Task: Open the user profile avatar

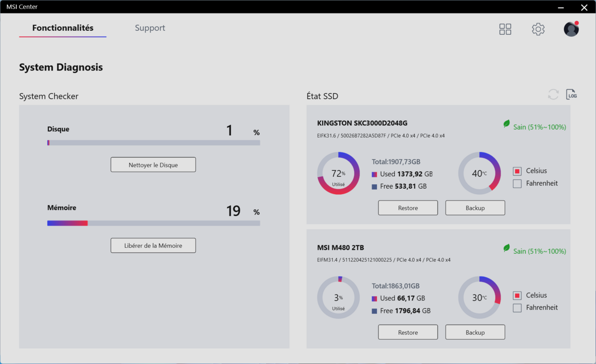Action: coord(571,29)
